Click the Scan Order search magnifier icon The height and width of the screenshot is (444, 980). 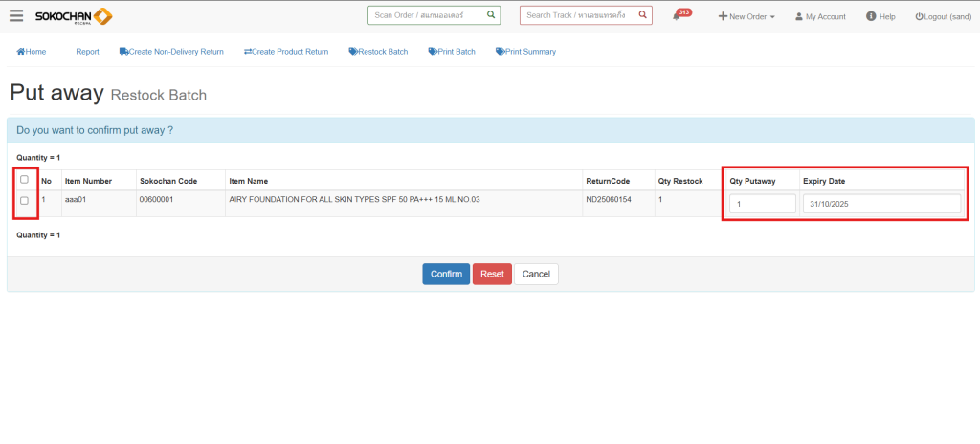(x=490, y=15)
